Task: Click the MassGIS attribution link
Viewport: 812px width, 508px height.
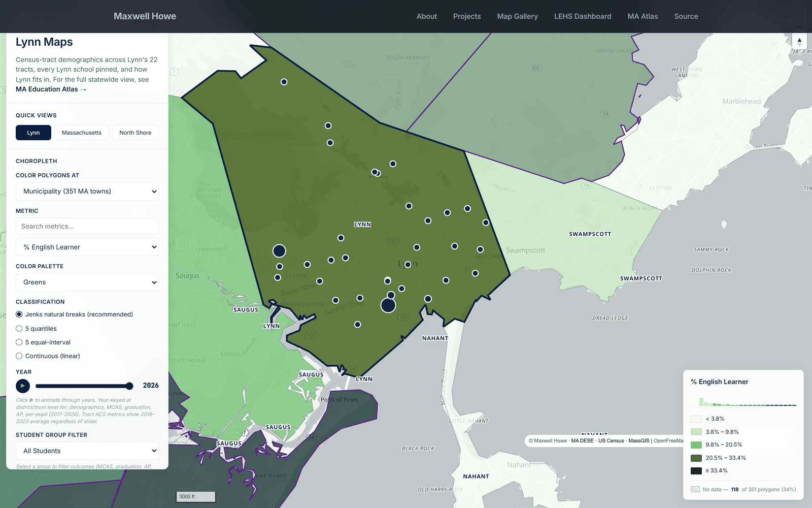Action: [x=639, y=441]
